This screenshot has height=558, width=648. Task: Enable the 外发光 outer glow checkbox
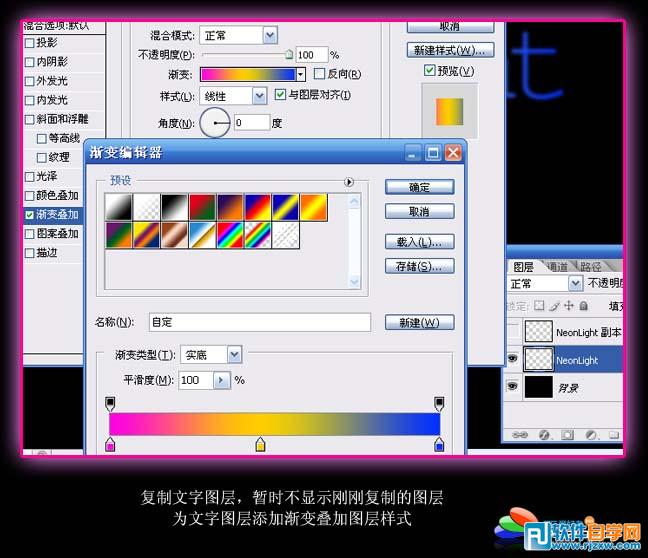pos(30,81)
